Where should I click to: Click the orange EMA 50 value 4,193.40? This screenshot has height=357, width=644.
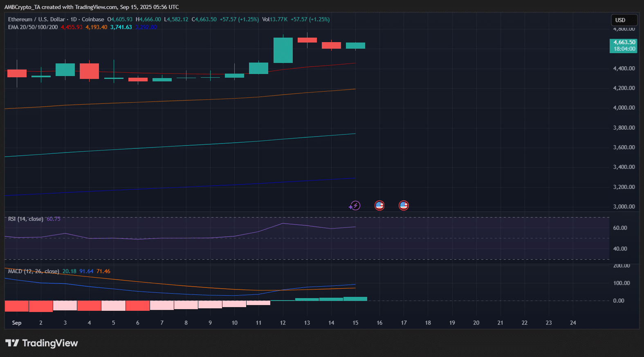[x=96, y=27]
